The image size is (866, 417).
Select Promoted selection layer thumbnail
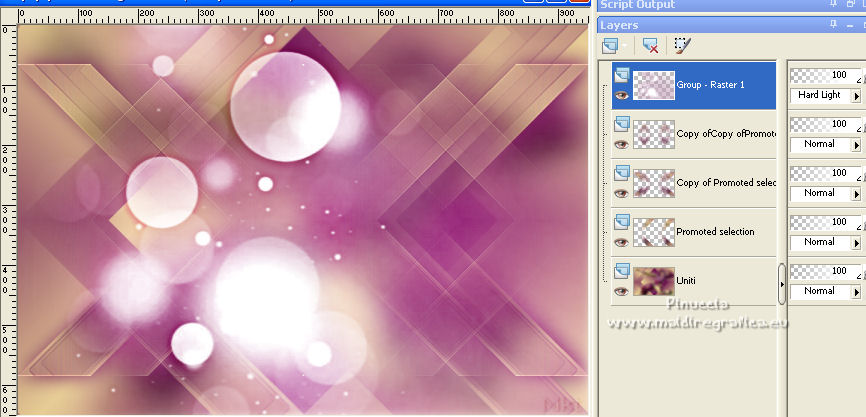pyautogui.click(x=654, y=232)
